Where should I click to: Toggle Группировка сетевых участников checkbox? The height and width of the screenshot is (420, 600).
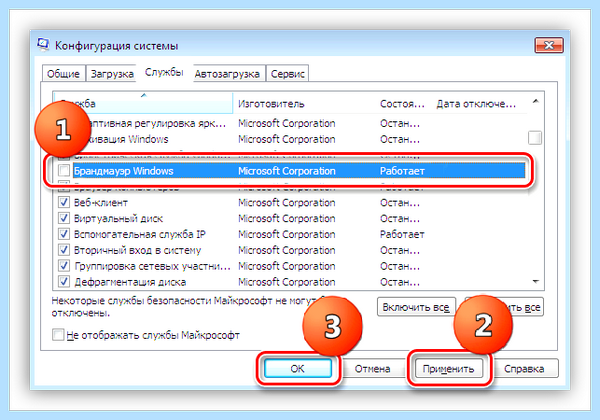click(x=64, y=265)
